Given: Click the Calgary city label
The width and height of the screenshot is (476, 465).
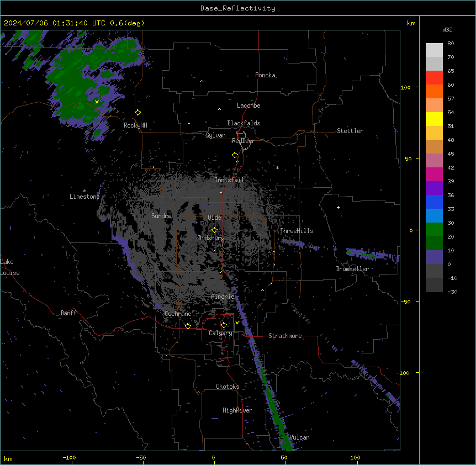Looking at the screenshot, I should tap(221, 333).
